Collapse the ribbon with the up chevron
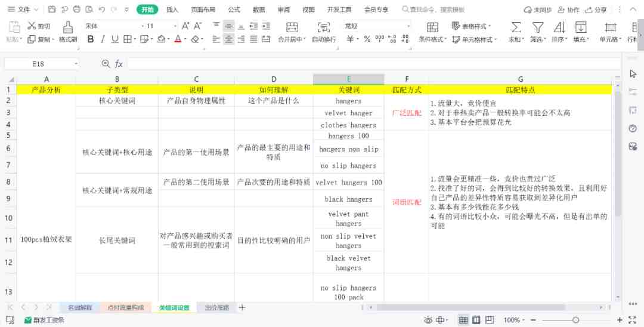 [x=633, y=9]
